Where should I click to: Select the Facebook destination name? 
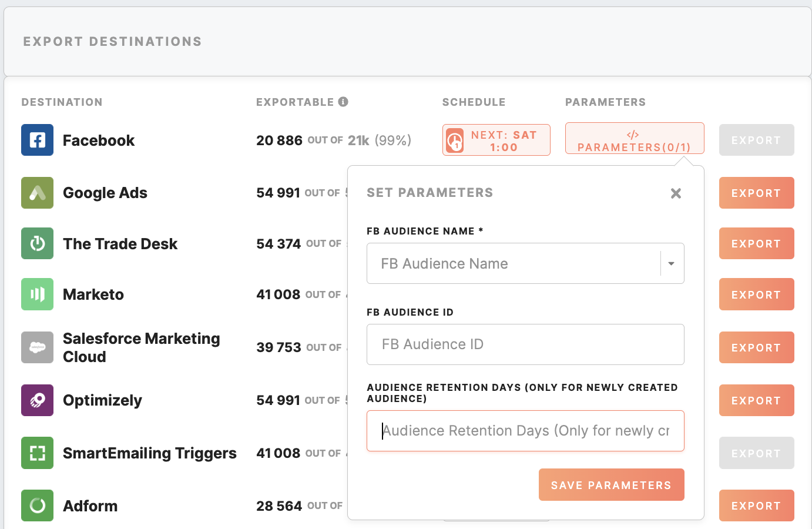99,140
